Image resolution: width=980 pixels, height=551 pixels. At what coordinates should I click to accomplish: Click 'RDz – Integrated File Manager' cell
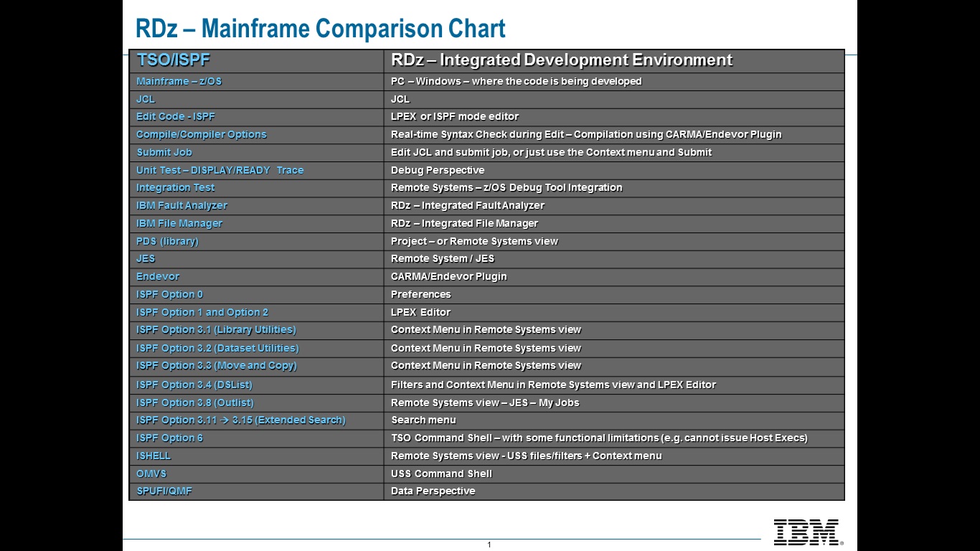point(614,223)
